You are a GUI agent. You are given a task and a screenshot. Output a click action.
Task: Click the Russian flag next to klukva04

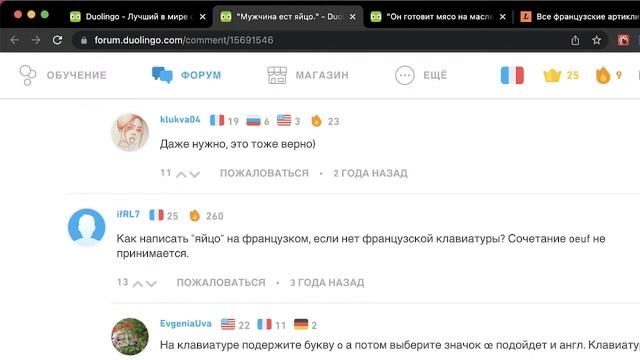(253, 121)
